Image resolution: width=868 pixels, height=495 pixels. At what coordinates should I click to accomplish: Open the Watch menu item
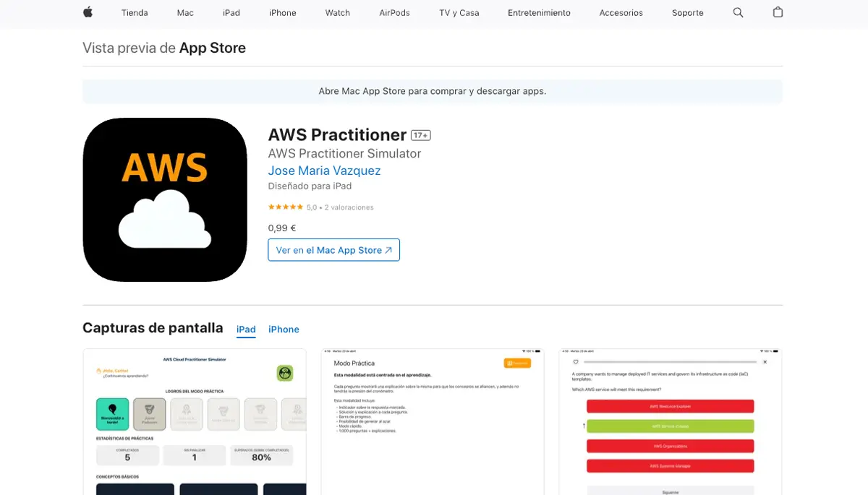click(338, 13)
